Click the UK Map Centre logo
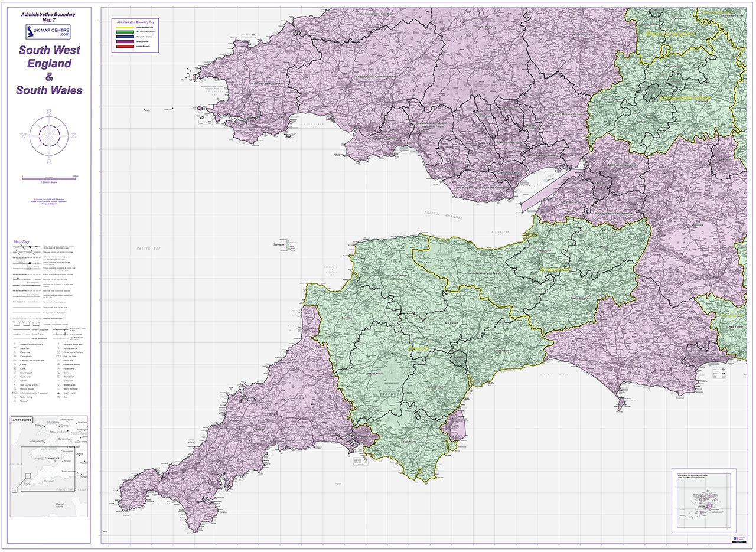The image size is (756, 552). [48, 32]
